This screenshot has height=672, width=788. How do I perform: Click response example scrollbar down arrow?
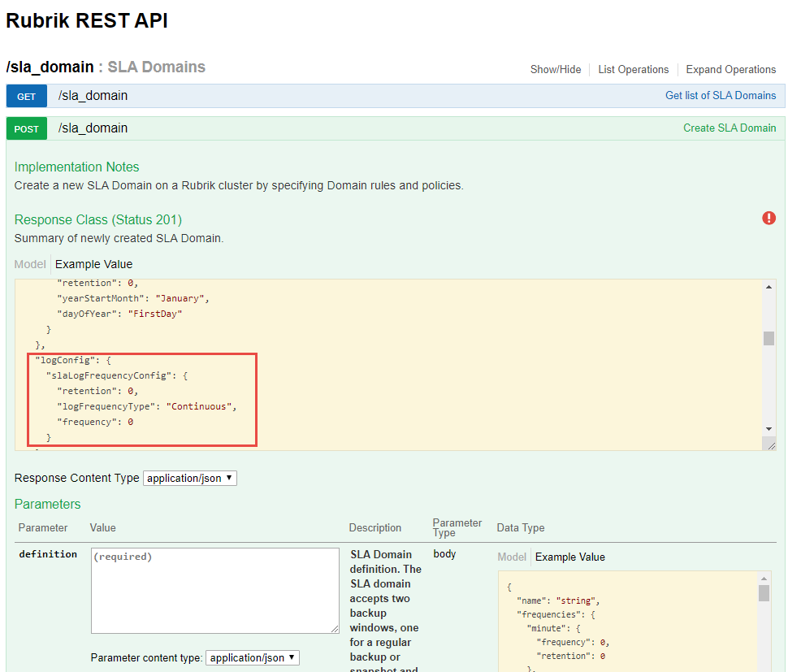click(x=769, y=429)
